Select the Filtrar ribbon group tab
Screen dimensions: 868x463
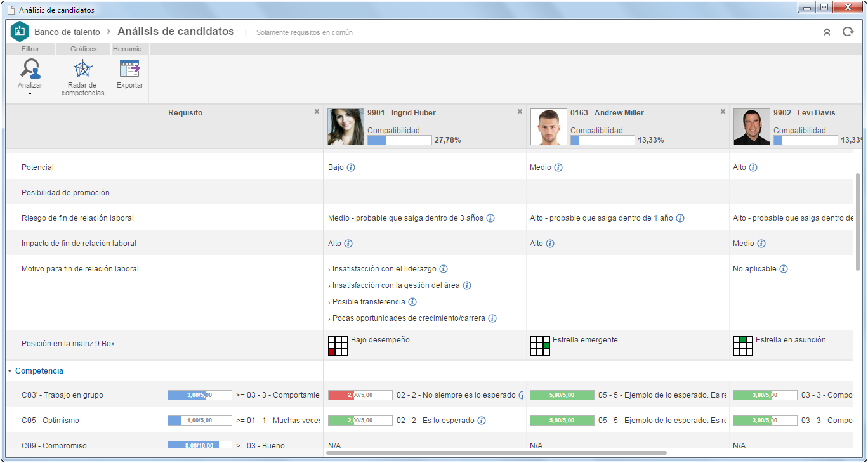pyautogui.click(x=30, y=49)
